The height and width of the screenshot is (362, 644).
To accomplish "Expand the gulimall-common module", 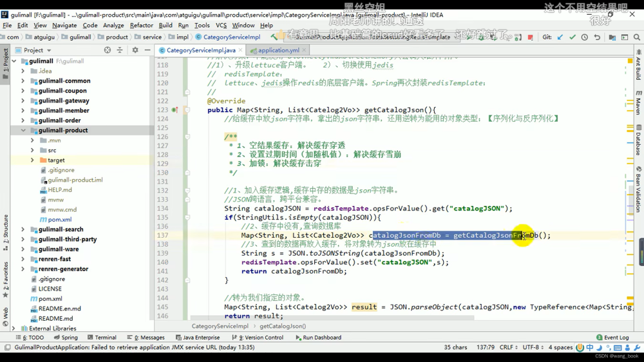I will [x=23, y=81].
